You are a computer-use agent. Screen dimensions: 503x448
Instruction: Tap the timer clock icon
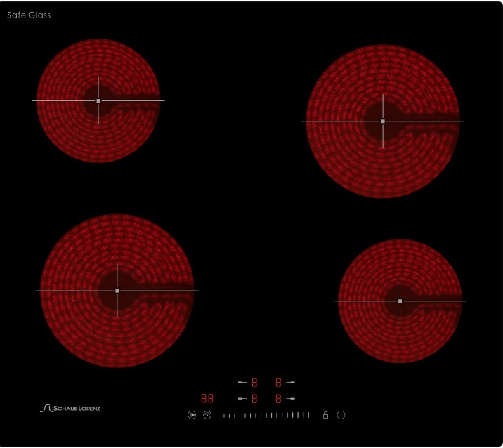[207, 415]
